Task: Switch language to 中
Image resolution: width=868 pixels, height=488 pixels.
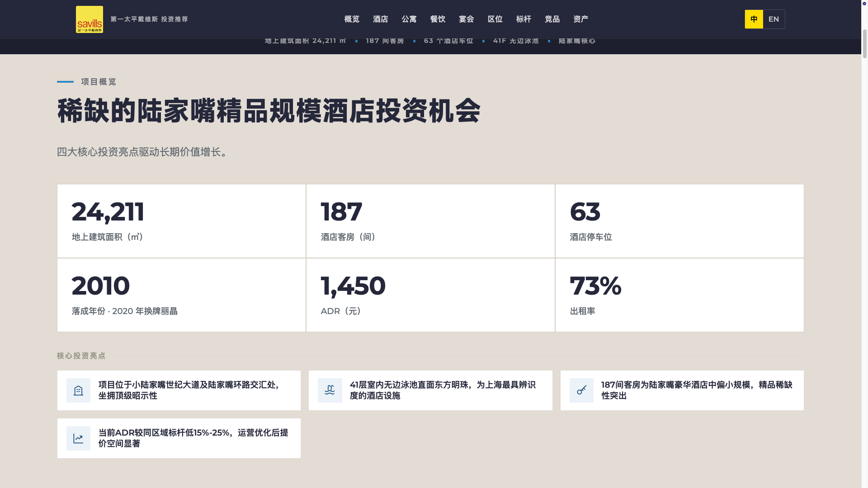Action: (x=754, y=19)
